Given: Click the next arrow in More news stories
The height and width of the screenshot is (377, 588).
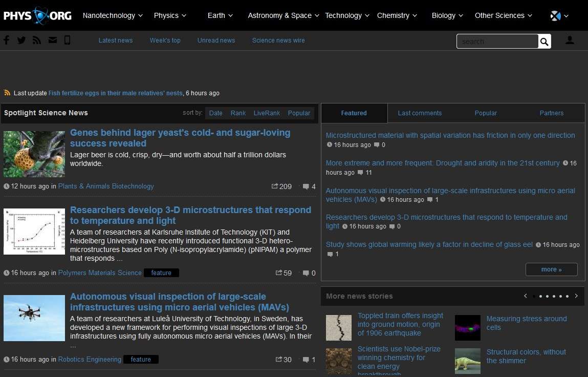Looking at the screenshot, I should click(x=576, y=296).
